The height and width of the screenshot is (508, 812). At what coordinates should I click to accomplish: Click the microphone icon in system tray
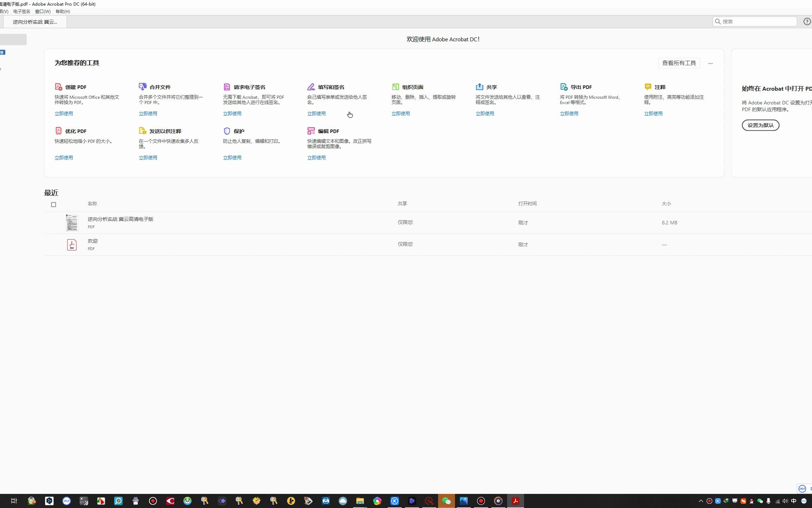tap(768, 501)
